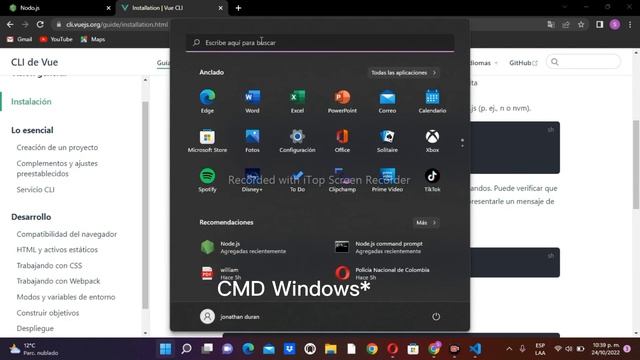640x360 pixels.
Task: Open Visual Studio Code from taskbar
Action: (475, 349)
